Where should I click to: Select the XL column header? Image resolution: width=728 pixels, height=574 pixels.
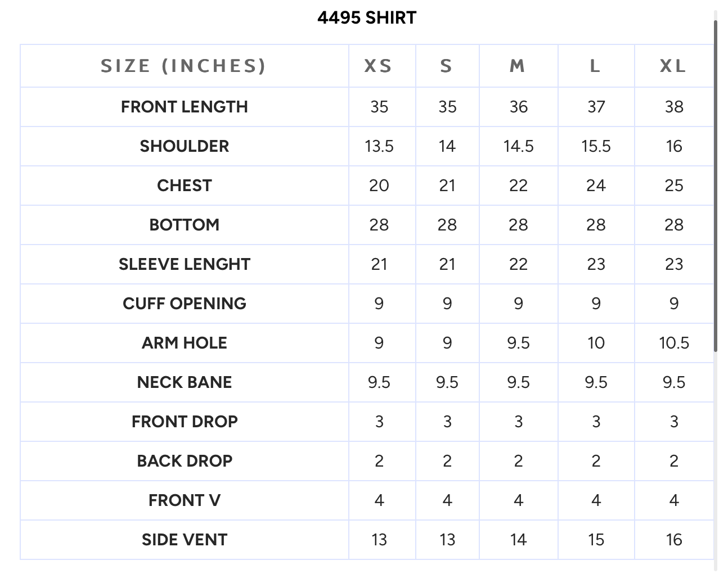pos(673,66)
